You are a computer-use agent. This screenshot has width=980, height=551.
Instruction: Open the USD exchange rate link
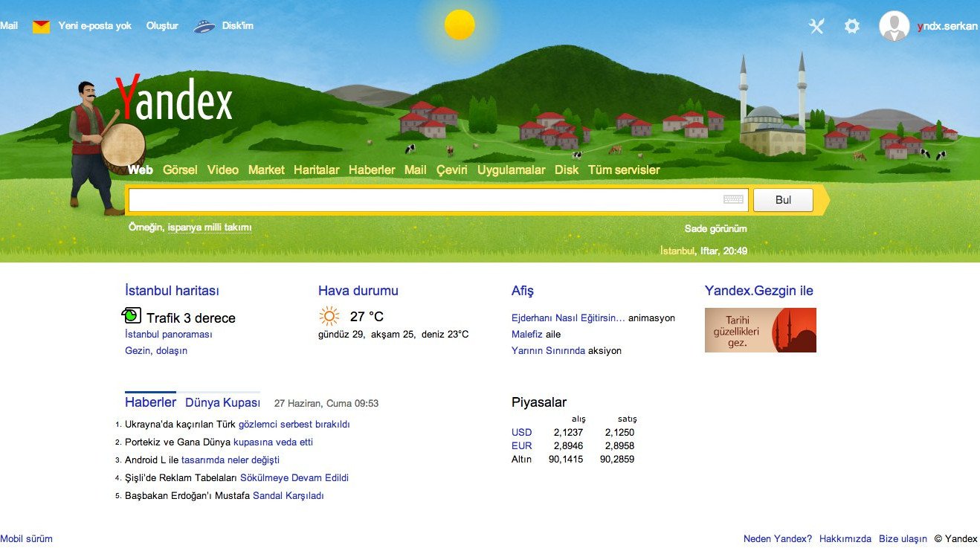(x=521, y=432)
